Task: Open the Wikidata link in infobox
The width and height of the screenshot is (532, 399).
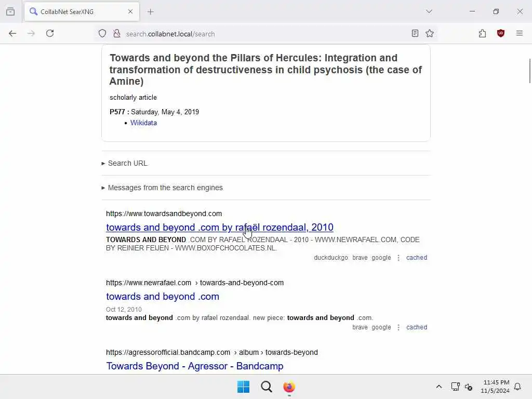Action: pos(143,123)
